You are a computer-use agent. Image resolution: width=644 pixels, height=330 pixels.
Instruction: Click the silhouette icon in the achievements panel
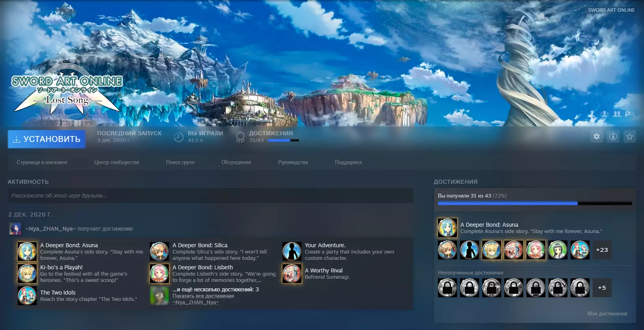(x=470, y=250)
